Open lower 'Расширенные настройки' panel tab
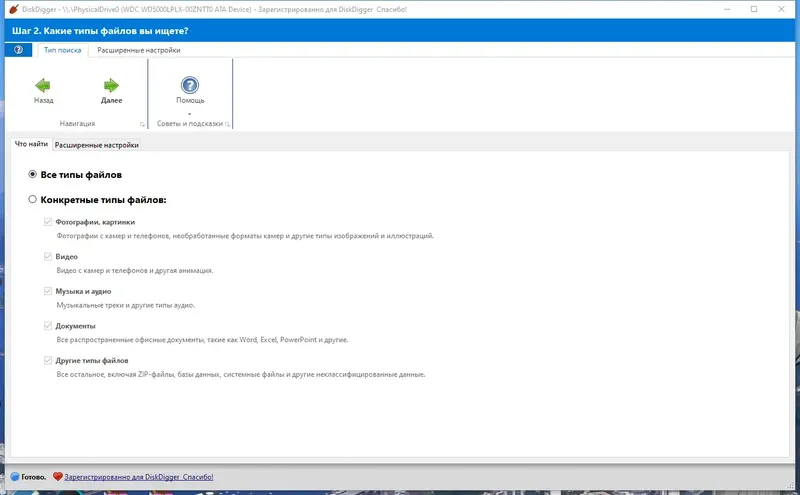Image resolution: width=800 pixels, height=495 pixels. 96,145
